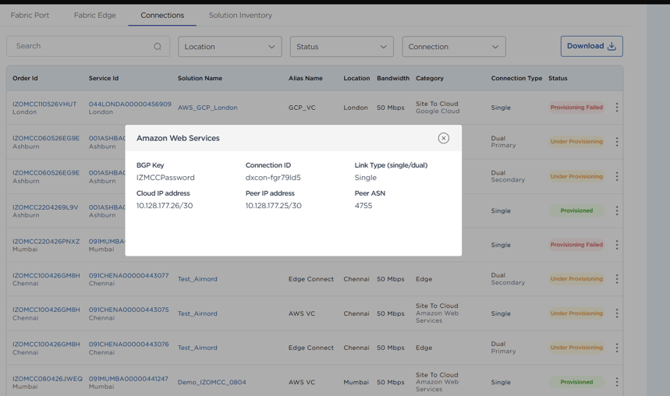Click the Service Id column header
The width and height of the screenshot is (670, 396).
click(x=104, y=78)
